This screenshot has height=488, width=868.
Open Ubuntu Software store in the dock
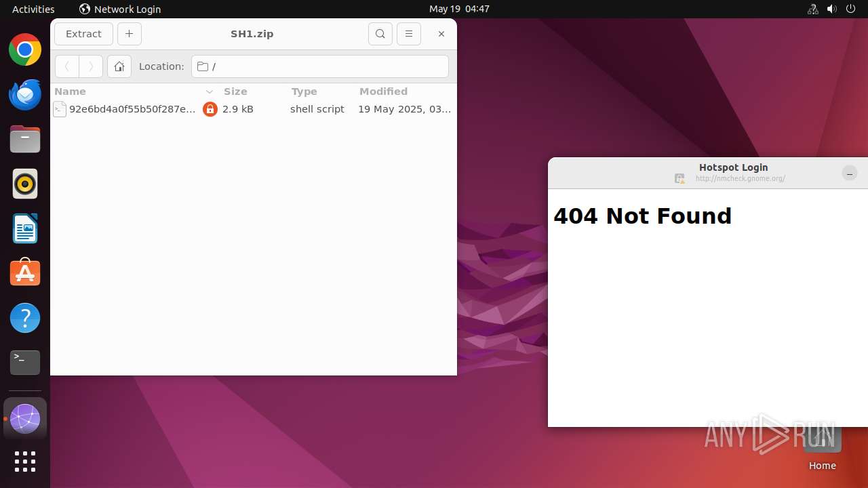(x=25, y=273)
